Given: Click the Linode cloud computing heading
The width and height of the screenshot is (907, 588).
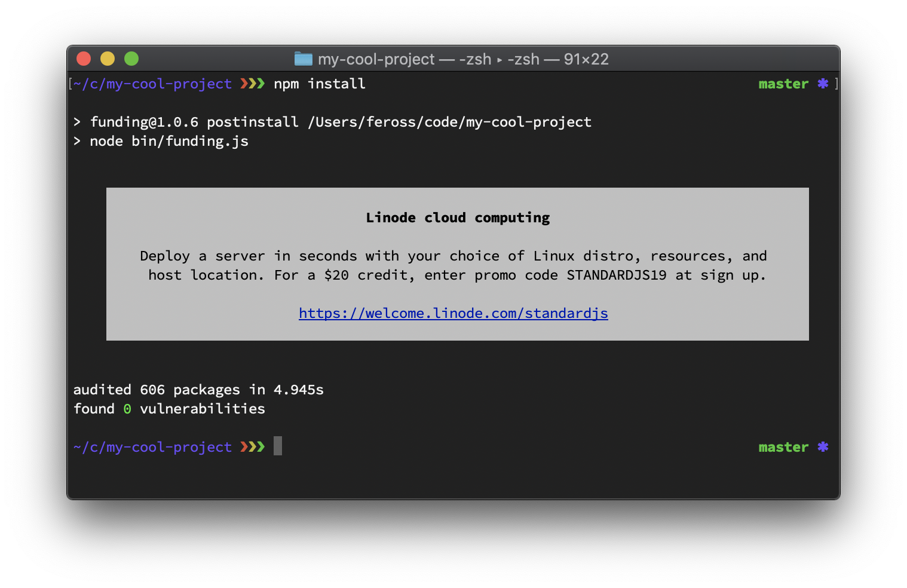Looking at the screenshot, I should [458, 218].
